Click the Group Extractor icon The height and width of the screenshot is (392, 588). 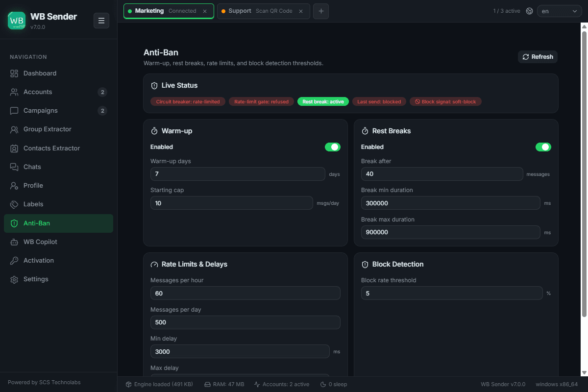(14, 129)
